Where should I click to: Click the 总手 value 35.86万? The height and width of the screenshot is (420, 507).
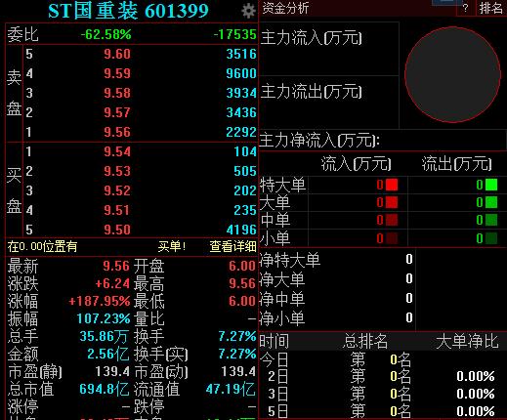click(x=105, y=336)
